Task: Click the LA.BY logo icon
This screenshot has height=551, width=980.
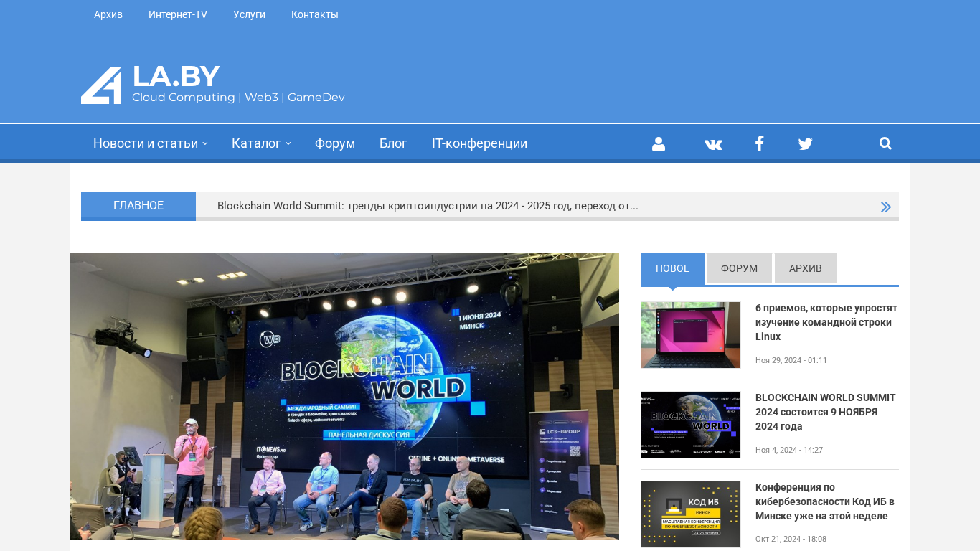Action: click(101, 86)
